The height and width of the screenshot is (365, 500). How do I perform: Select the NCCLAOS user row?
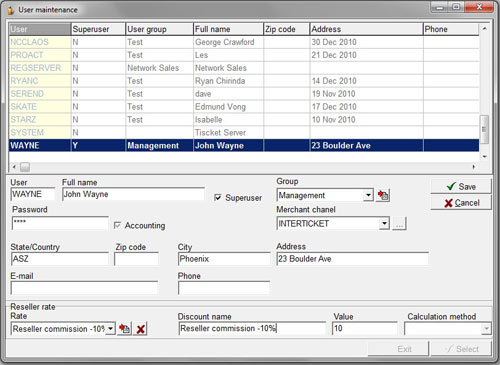click(244, 42)
